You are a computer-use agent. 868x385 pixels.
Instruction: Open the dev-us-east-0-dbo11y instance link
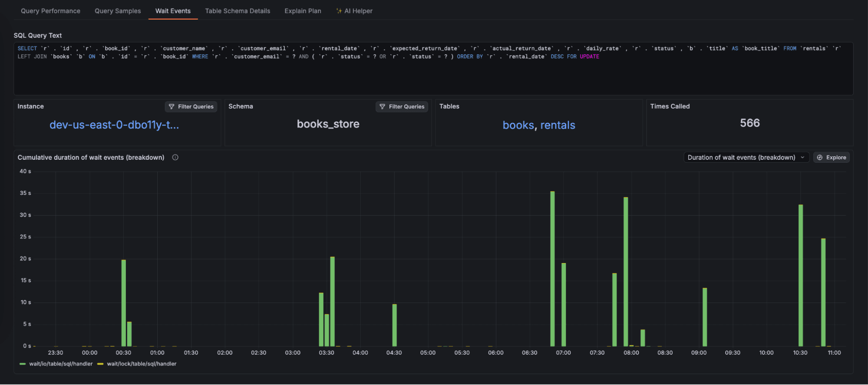pyautogui.click(x=114, y=125)
